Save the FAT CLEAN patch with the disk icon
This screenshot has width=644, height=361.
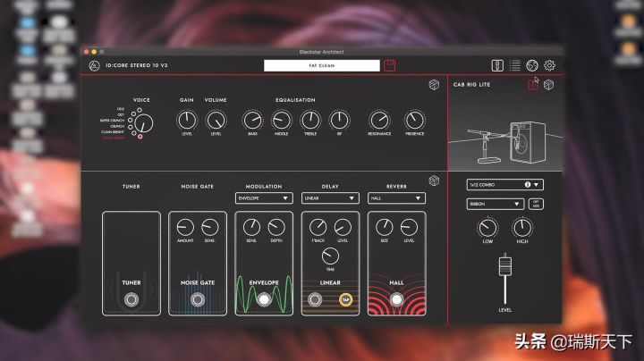(x=389, y=65)
